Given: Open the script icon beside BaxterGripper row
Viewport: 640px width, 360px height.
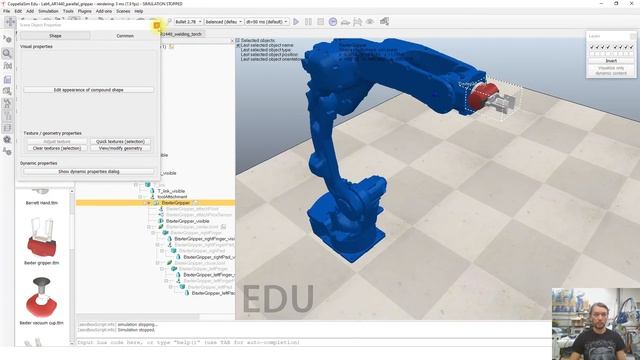Looking at the screenshot, I should pos(196,203).
